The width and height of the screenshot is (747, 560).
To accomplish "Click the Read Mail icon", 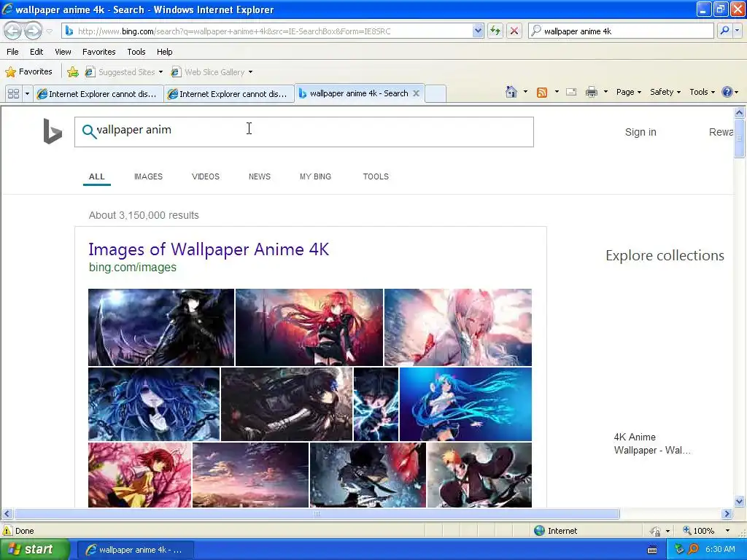I will pyautogui.click(x=571, y=93).
